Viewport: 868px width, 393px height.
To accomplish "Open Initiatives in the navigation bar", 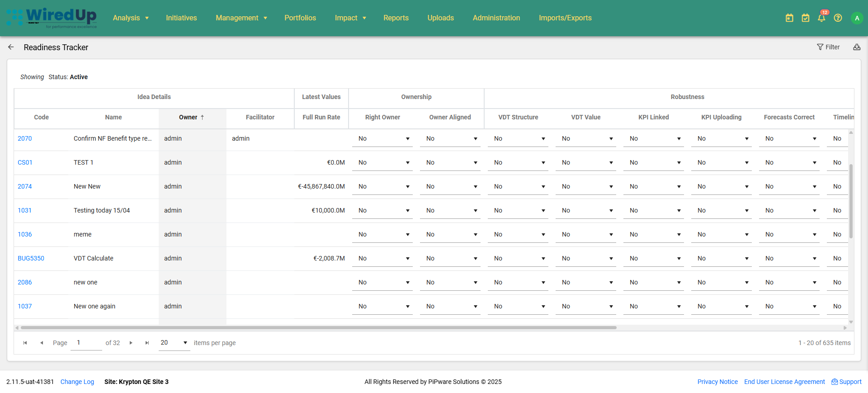I will point(181,18).
